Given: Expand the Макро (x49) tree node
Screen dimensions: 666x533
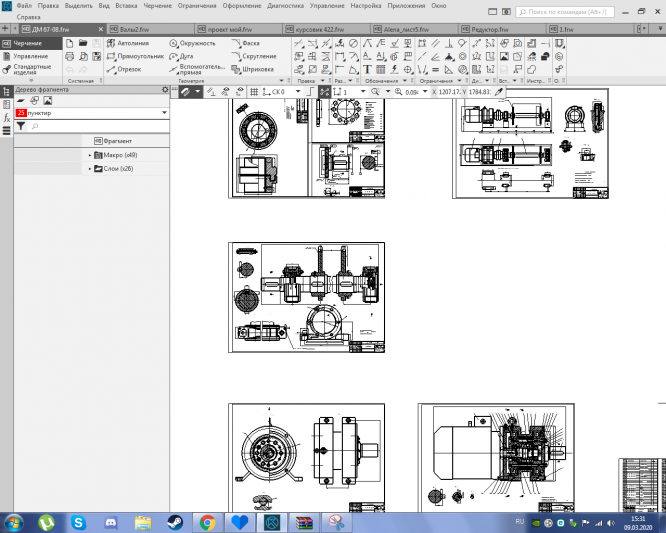Looking at the screenshot, I should 89,155.
